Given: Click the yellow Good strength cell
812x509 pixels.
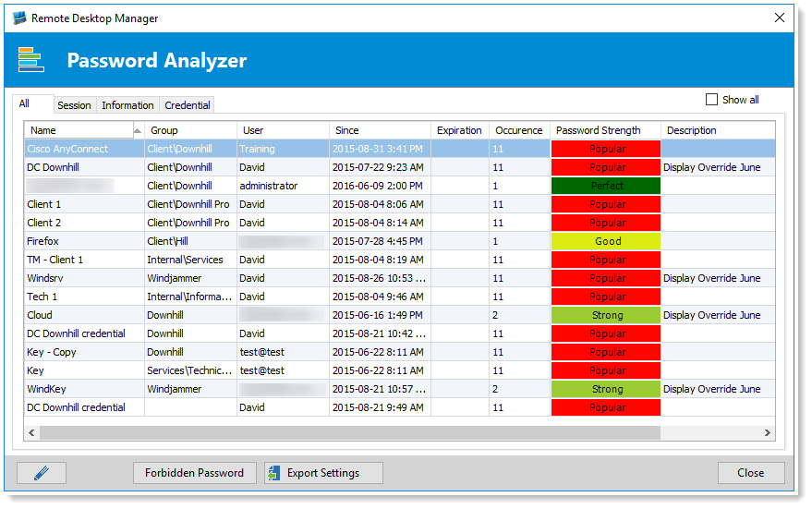Looking at the screenshot, I should click(x=606, y=241).
